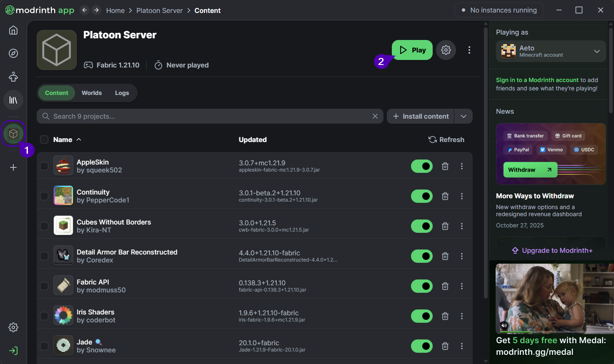The width and height of the screenshot is (614, 364).
Task: Check the Cubes Without Borders checkbox
Action: 44,226
